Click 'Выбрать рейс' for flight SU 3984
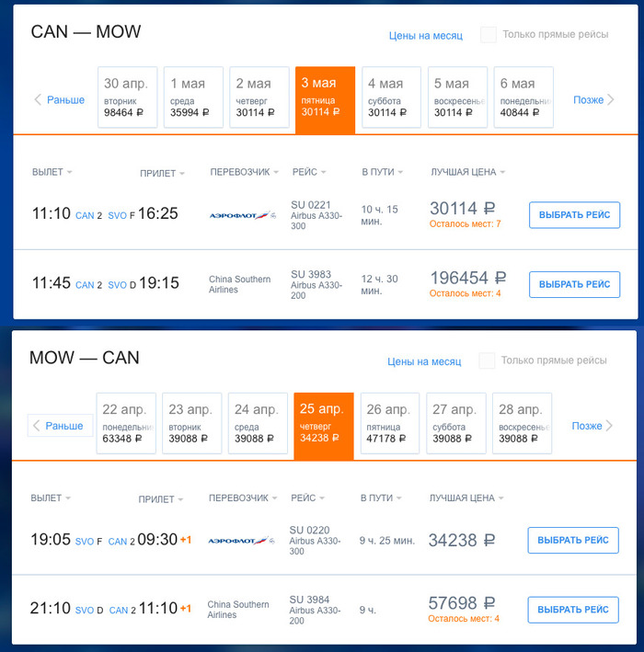Screen dimensions: 644x652 click(572, 610)
